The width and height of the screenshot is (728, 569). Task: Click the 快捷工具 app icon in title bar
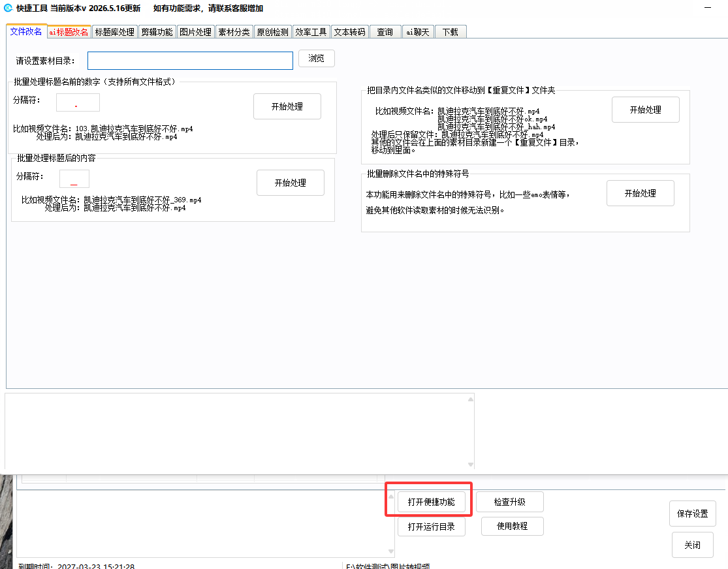8,8
